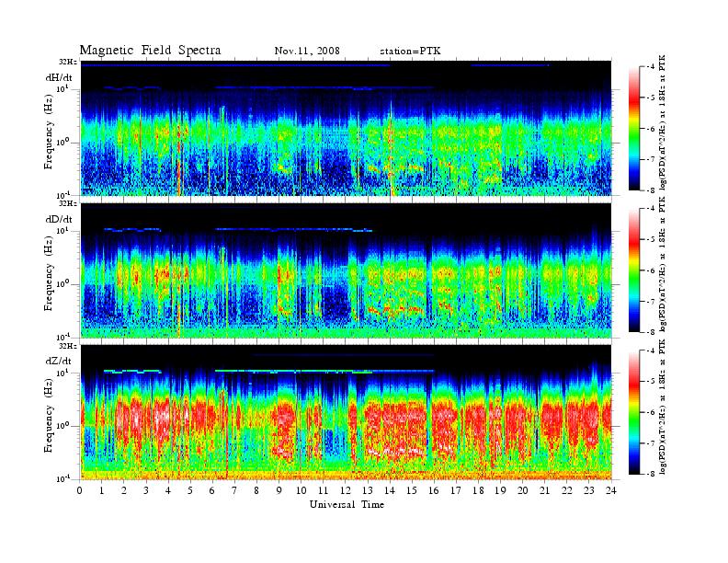
Task: Click hour tick '18' on time axis
Action: click(478, 490)
